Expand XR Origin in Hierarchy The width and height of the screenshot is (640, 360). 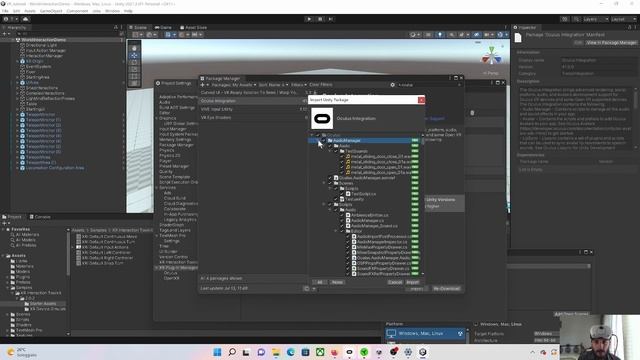[x=18, y=61]
